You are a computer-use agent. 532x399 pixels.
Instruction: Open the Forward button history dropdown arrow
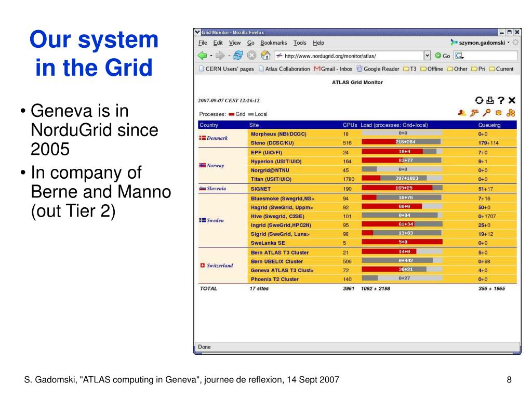[229, 56]
